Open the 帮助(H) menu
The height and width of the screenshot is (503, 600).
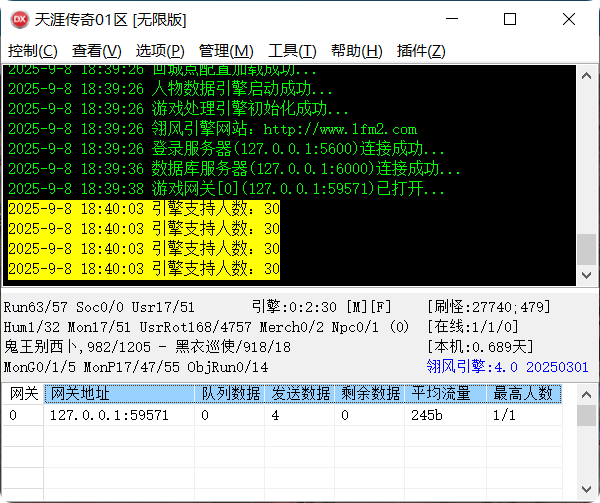(357, 51)
